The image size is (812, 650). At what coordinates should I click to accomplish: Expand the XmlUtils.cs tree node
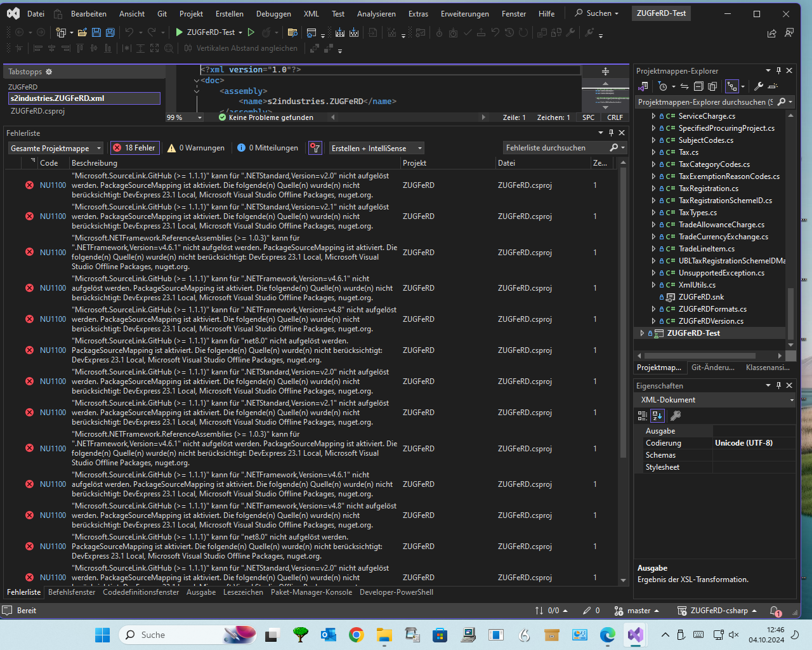pos(653,285)
